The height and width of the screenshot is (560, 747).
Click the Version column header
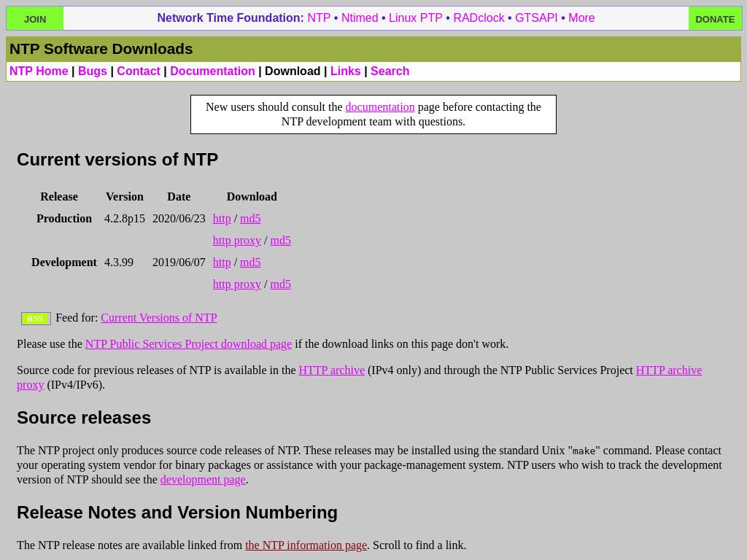[x=124, y=197]
